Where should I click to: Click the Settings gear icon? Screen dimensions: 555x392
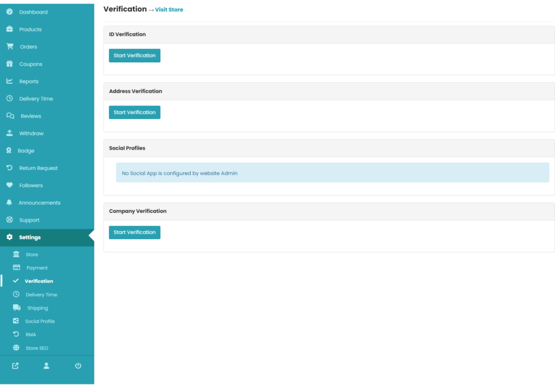(10, 237)
